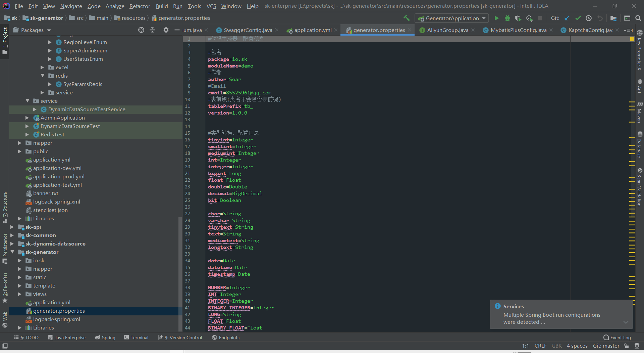The height and width of the screenshot is (353, 644).
Task: Expand the sk-dynamic-datasource module
Action: tap(12, 244)
